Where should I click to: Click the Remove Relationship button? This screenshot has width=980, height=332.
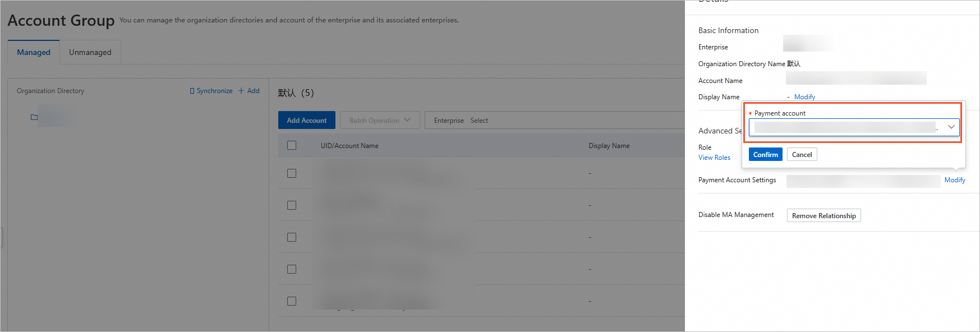pos(824,215)
